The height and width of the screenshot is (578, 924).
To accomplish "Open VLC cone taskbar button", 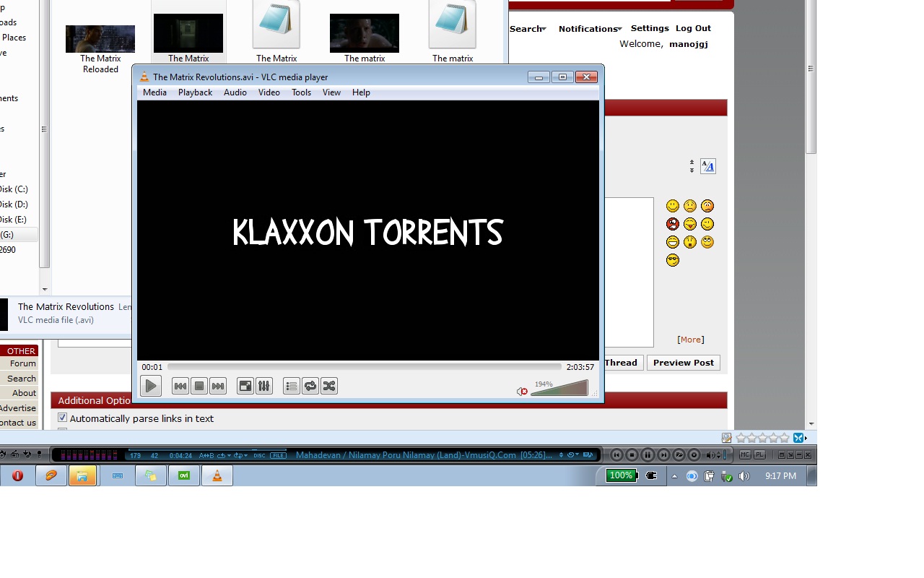I will (217, 475).
